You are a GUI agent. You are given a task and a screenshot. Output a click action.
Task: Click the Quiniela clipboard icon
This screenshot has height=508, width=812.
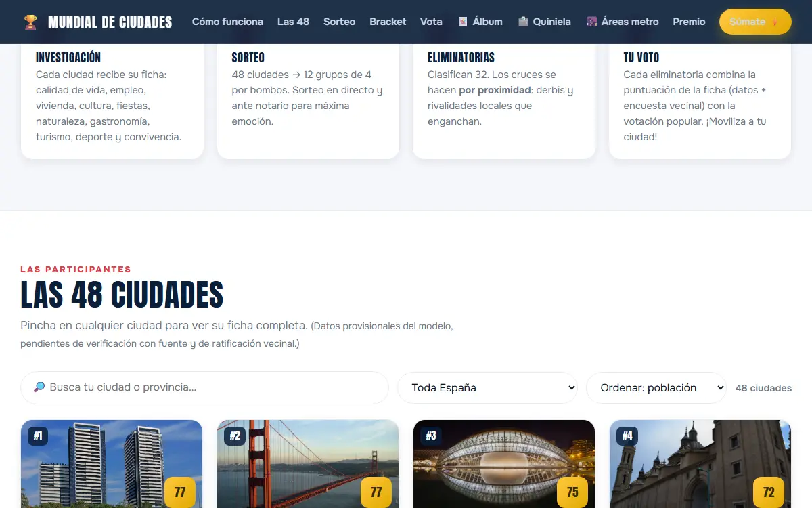[523, 22]
